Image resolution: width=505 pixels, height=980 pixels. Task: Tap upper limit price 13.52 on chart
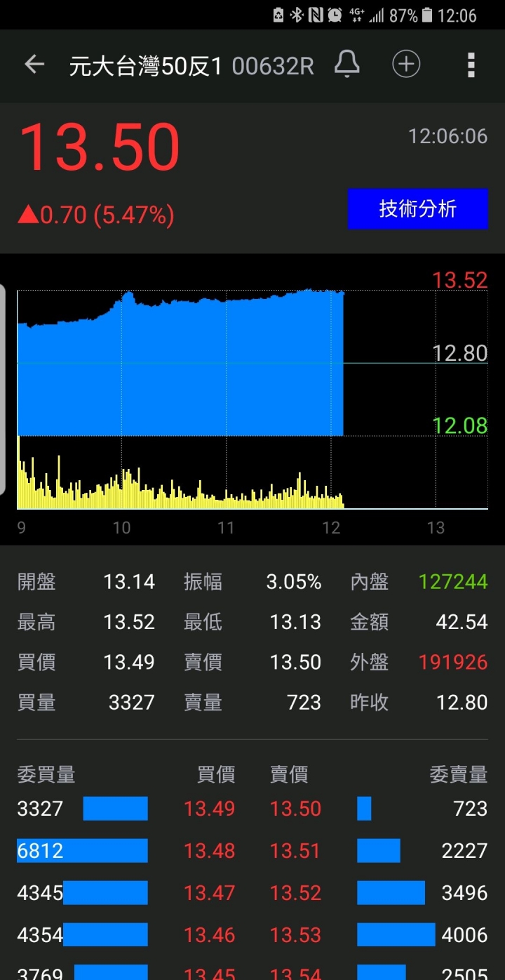(459, 280)
